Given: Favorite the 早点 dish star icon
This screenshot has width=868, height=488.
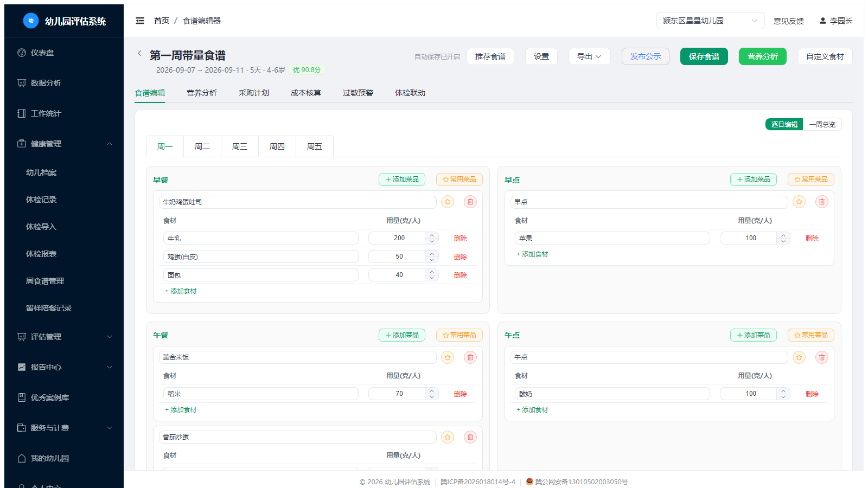Looking at the screenshot, I should coord(799,202).
